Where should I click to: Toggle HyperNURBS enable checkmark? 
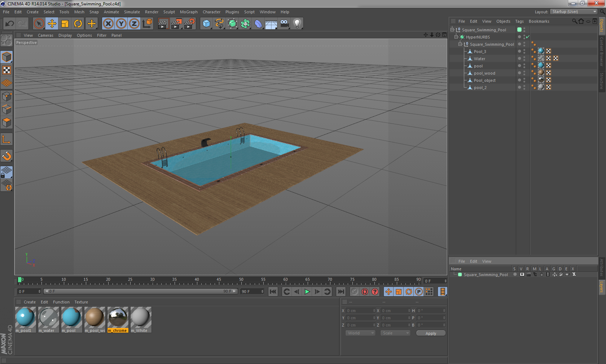[528, 37]
